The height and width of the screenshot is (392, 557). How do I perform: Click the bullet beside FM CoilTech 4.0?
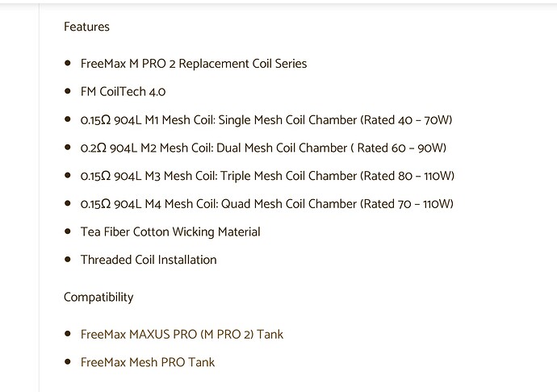68,91
